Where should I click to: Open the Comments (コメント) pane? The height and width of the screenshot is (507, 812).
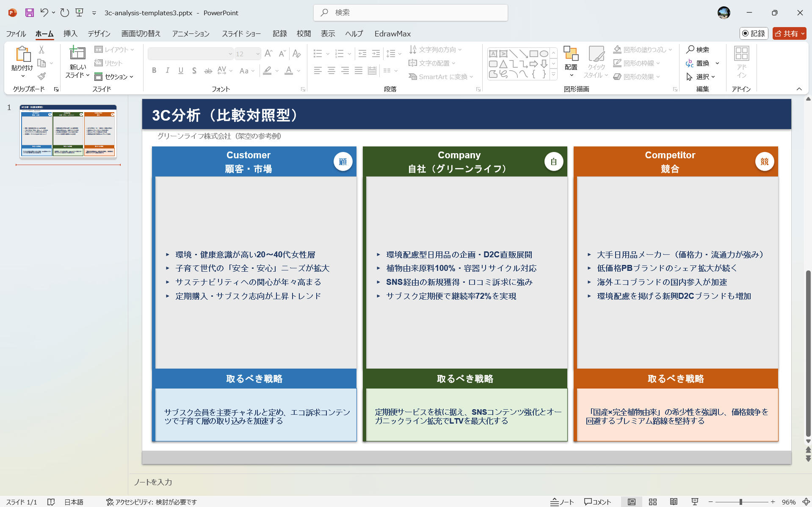pyautogui.click(x=597, y=502)
